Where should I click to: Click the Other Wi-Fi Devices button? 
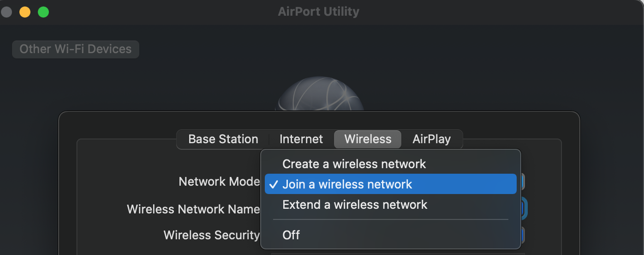pyautogui.click(x=76, y=49)
